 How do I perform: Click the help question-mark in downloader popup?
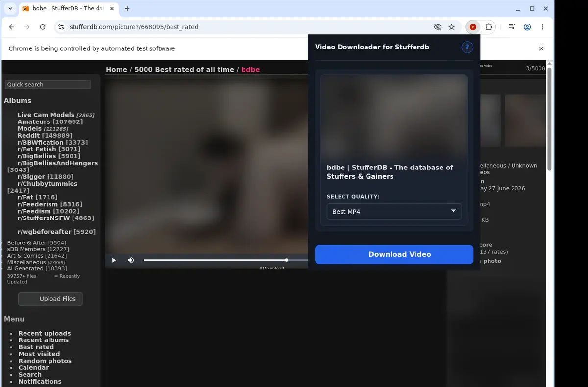[467, 47]
